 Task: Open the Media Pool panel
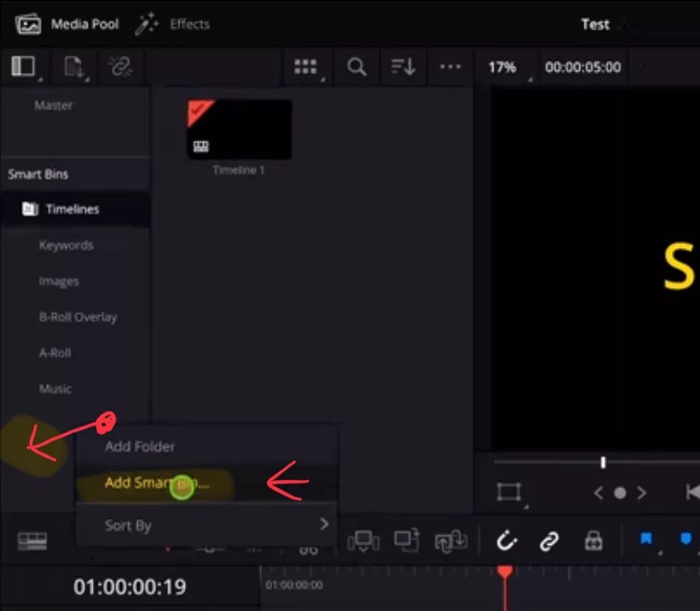pyautogui.click(x=67, y=24)
